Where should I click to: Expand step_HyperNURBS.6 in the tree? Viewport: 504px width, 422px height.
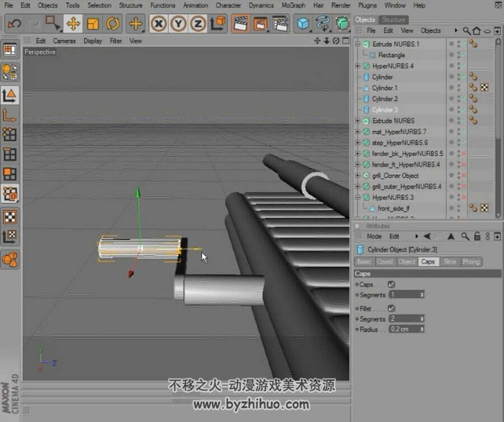tap(357, 142)
